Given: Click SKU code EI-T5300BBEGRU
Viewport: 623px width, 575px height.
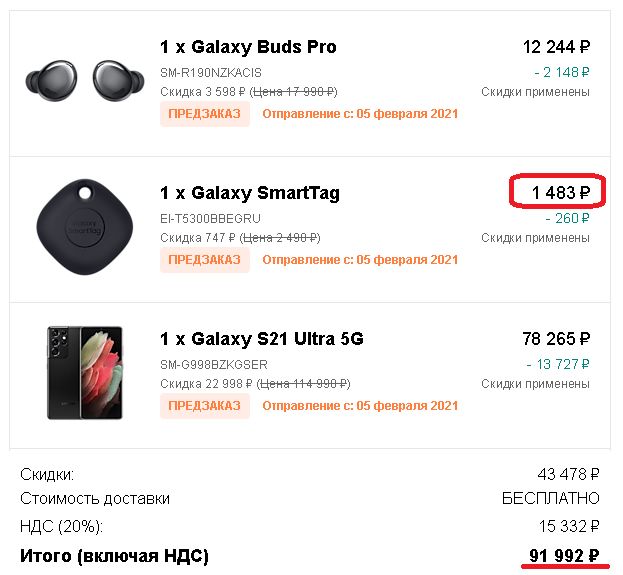Looking at the screenshot, I should [211, 219].
